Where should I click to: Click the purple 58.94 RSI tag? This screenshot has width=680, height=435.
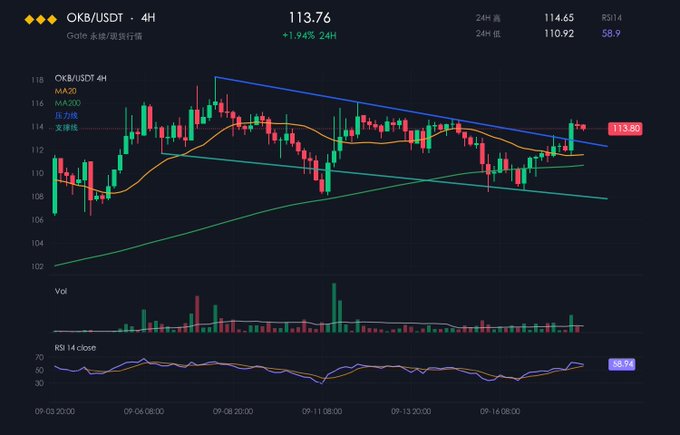pyautogui.click(x=622, y=364)
